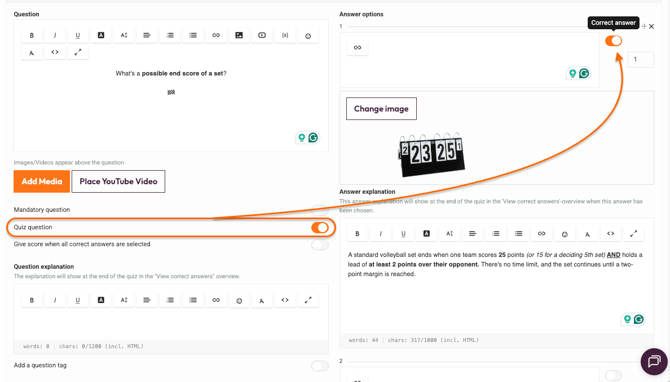670x382 pixels.
Task: Disable the Quiz question switch
Action: [320, 227]
